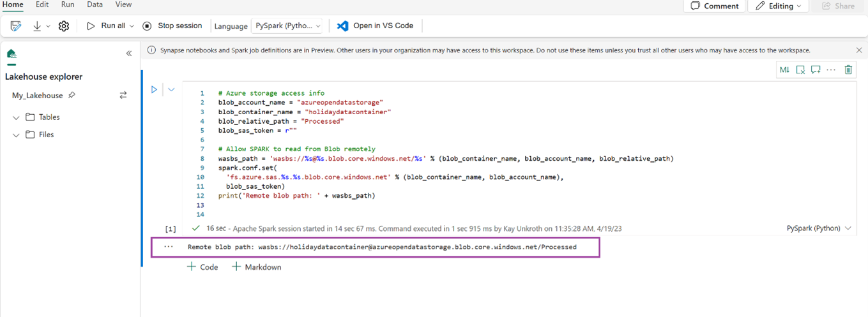The width and height of the screenshot is (868, 317).
Task: Pin the My_Lakehouse lakehouse
Action: click(72, 95)
